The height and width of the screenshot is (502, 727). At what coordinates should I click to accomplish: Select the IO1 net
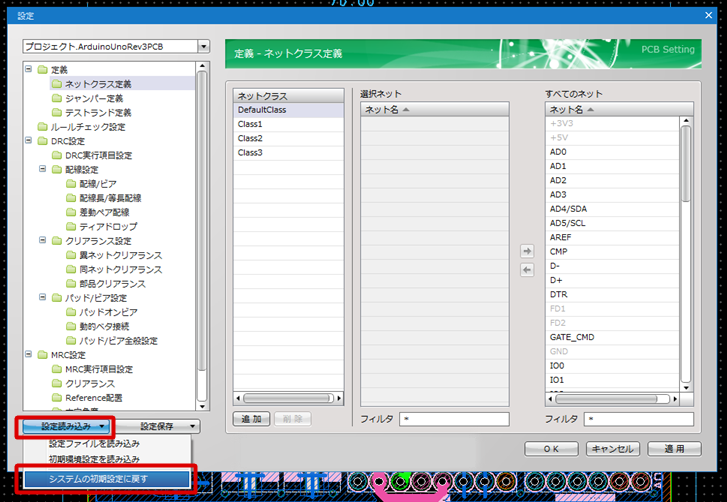pos(612,380)
